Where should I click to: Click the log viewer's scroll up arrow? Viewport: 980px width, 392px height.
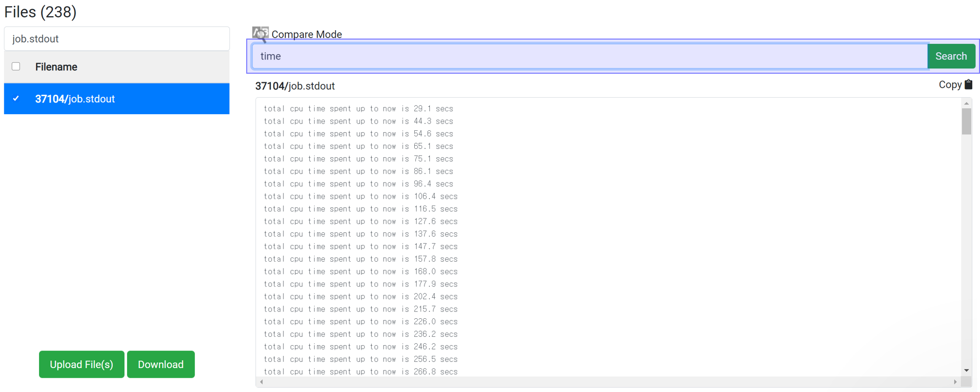(966, 103)
